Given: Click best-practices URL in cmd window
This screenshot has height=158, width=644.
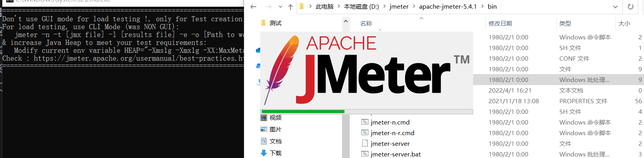Looking at the screenshot, I should pos(139,58).
